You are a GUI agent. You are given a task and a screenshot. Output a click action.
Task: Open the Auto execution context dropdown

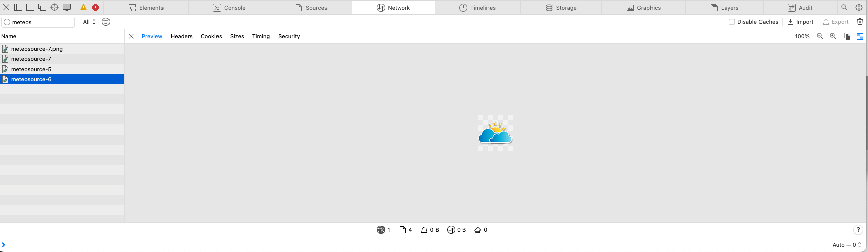[x=847, y=245]
